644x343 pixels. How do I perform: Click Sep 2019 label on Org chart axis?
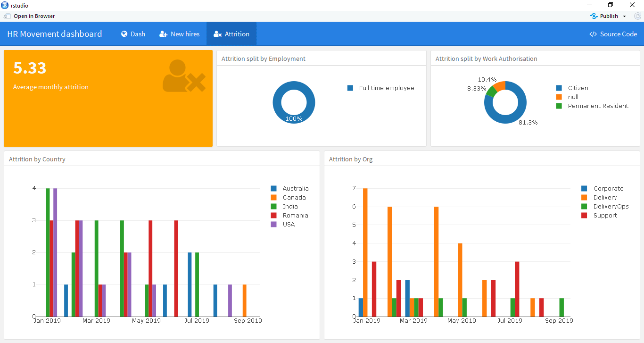559,321
